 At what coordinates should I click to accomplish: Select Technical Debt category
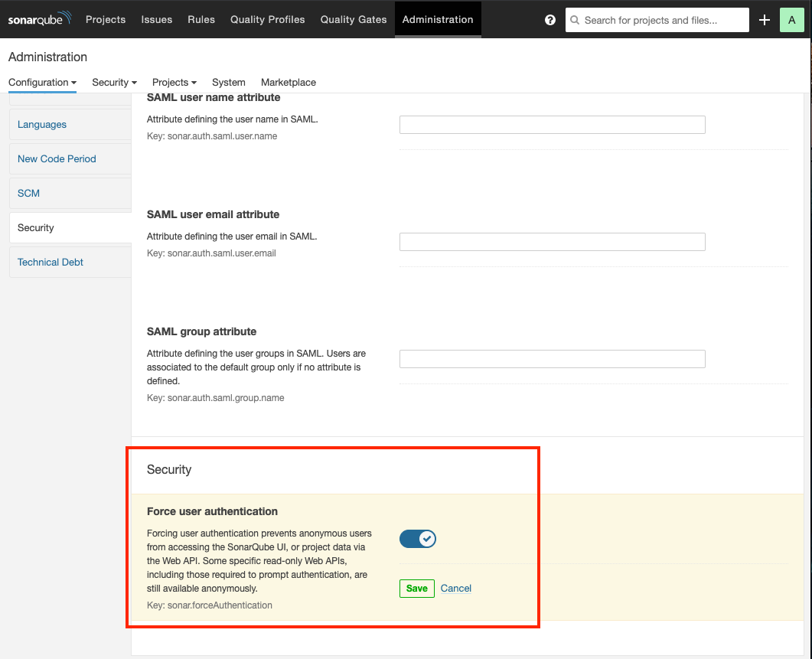coord(51,262)
